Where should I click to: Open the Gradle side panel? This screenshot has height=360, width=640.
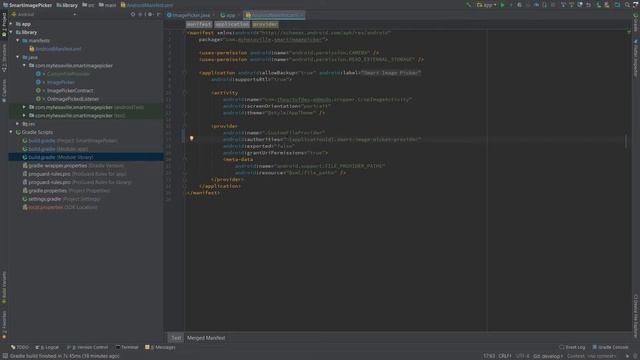pyautogui.click(x=636, y=22)
